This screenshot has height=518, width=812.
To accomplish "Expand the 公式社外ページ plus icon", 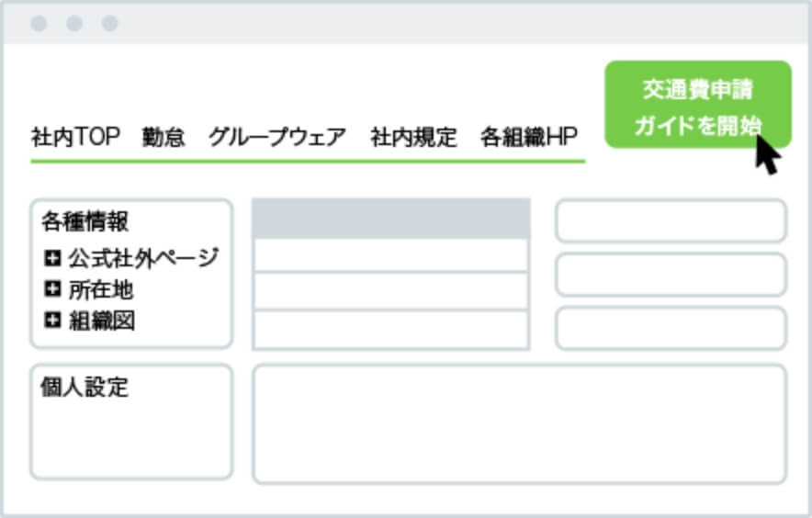I will [x=52, y=257].
